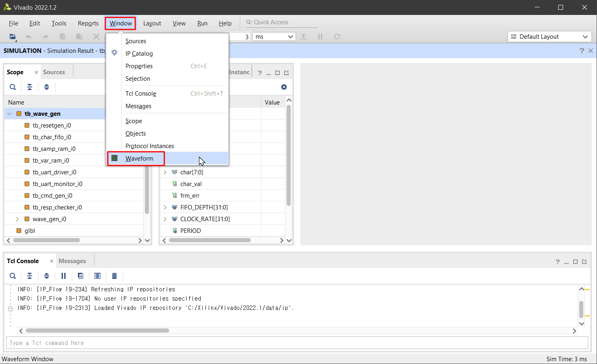Collapse the Tcl Console message fold marker
This screenshot has width=597, height=364.
point(10,309)
